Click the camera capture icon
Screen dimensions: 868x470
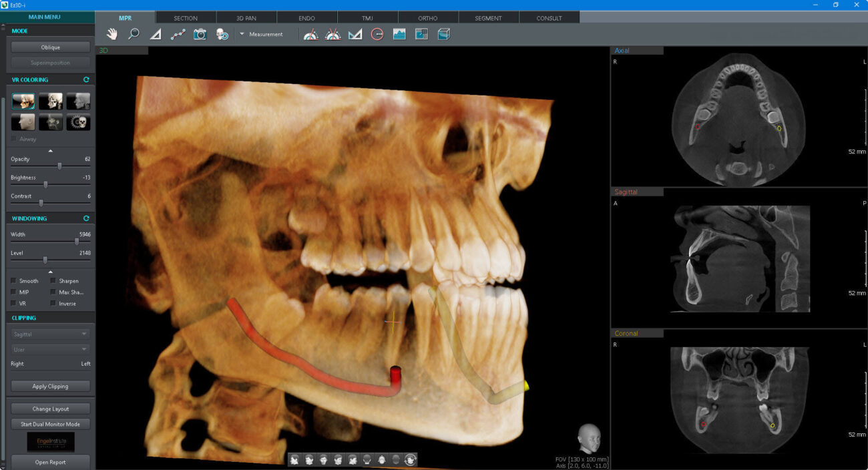click(x=200, y=34)
